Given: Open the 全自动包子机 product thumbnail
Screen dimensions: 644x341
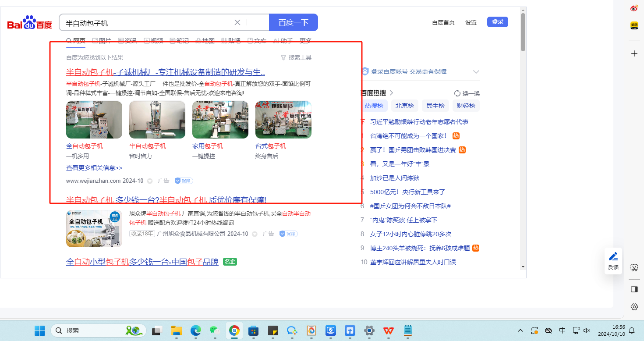Looking at the screenshot, I should click(94, 120).
